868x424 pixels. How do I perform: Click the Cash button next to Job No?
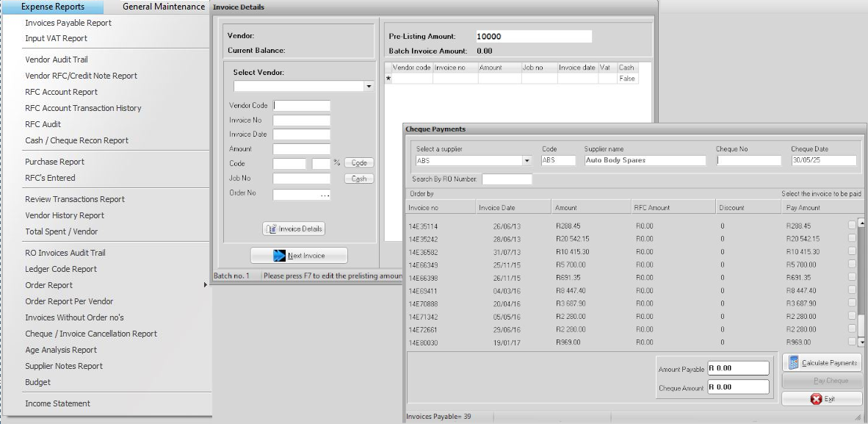359,179
